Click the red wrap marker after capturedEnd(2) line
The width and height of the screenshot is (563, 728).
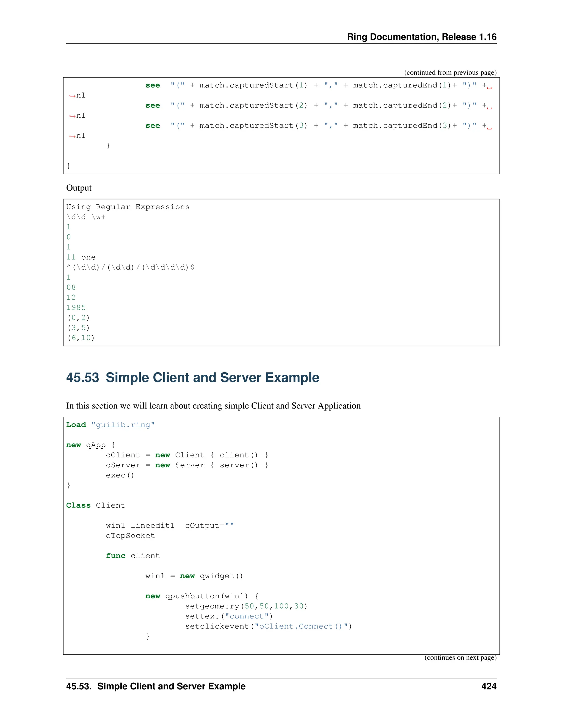pos(489,108)
